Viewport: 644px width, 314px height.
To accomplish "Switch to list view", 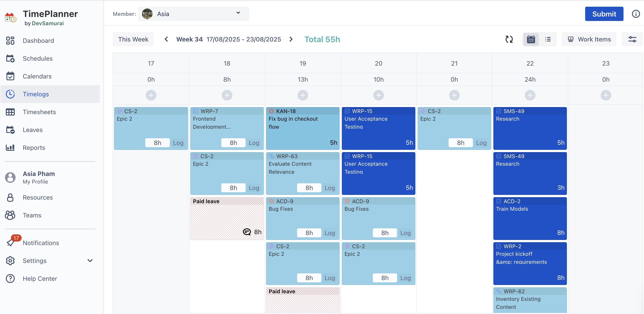I will [548, 39].
